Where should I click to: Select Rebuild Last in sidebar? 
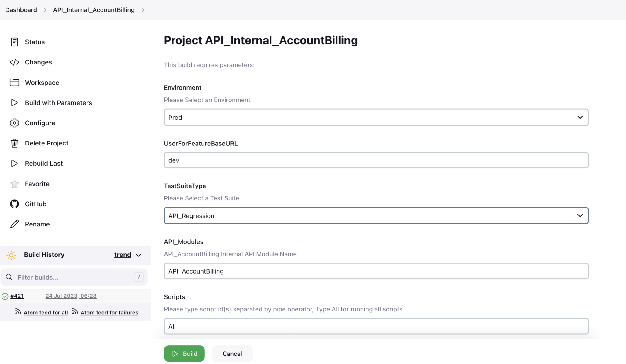(x=44, y=163)
